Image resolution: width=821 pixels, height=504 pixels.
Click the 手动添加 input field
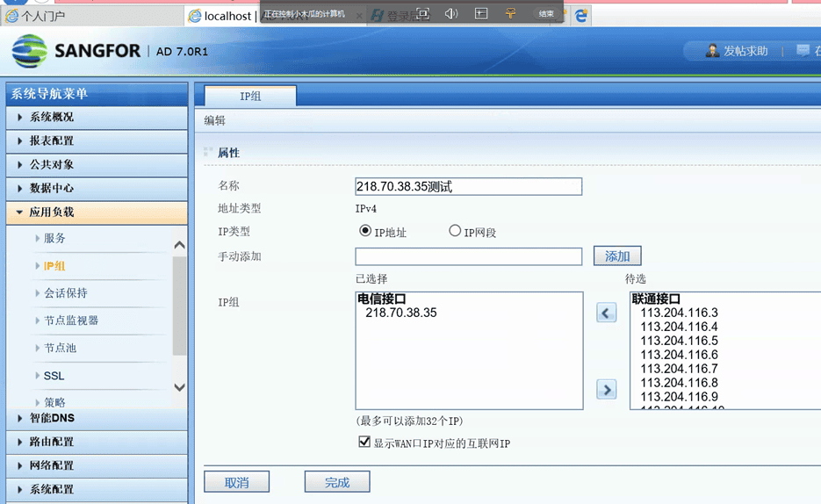469,256
